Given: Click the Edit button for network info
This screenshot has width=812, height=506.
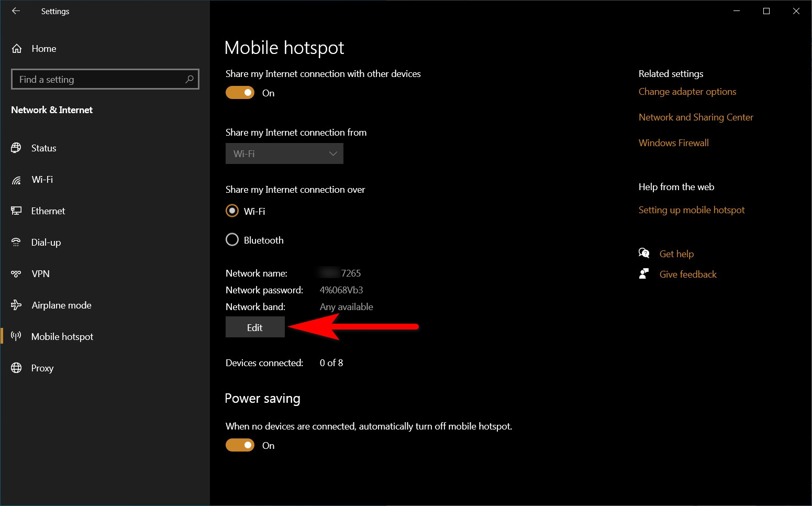Looking at the screenshot, I should pos(255,327).
